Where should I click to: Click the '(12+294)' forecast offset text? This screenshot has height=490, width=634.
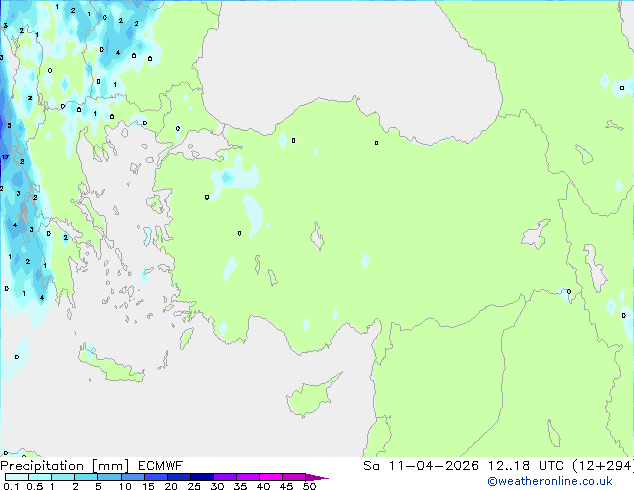click(x=603, y=466)
